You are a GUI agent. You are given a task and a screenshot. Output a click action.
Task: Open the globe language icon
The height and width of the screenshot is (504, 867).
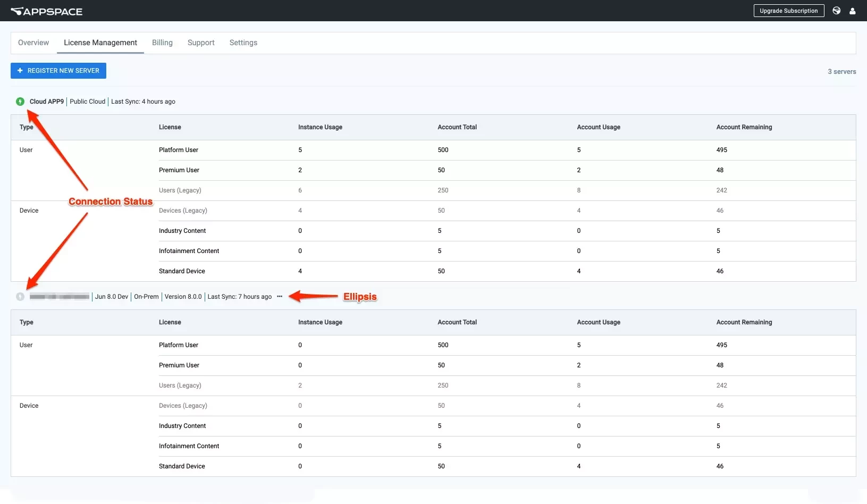836,11
